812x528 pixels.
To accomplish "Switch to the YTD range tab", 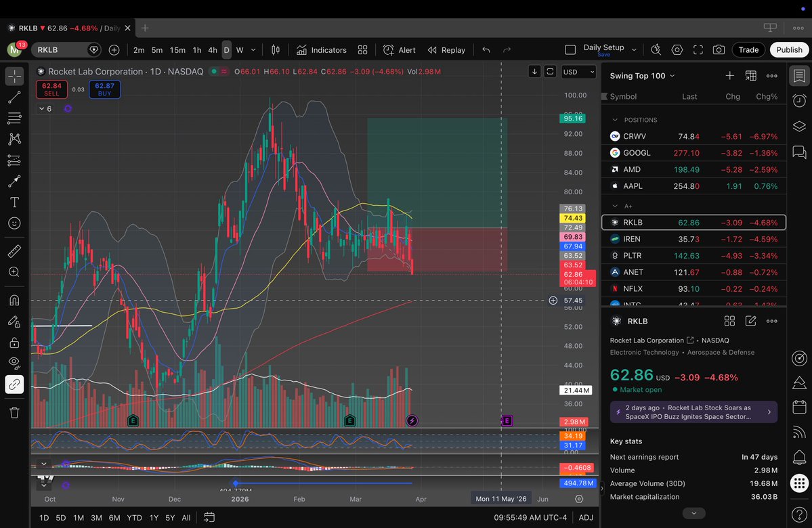I will pyautogui.click(x=134, y=517).
